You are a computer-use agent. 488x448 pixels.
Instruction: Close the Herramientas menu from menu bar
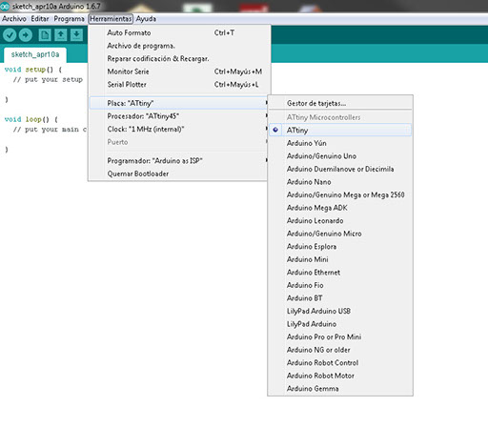(111, 19)
